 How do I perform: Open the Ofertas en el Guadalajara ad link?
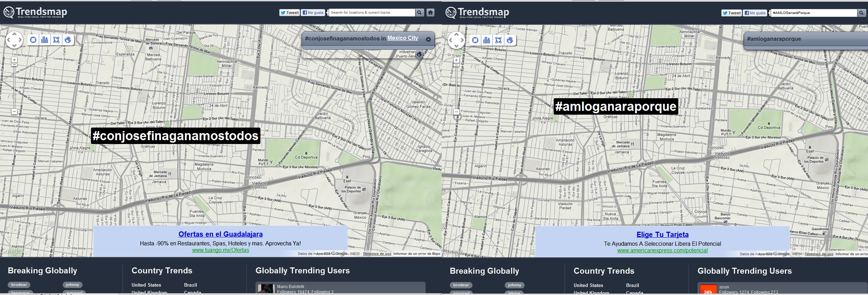pyautogui.click(x=220, y=234)
